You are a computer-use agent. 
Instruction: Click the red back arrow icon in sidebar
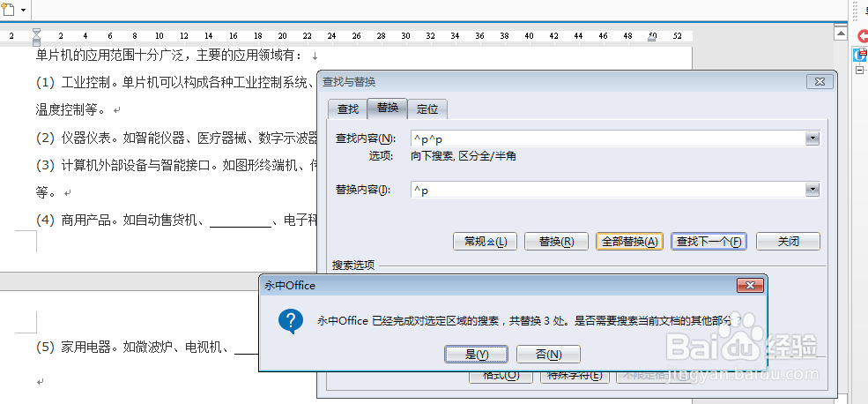[x=863, y=36]
